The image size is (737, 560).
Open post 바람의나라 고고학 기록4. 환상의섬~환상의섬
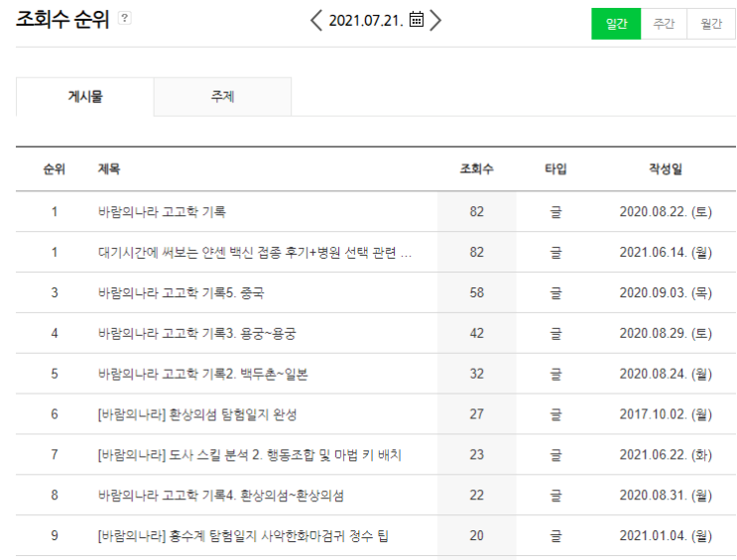[x=221, y=496]
